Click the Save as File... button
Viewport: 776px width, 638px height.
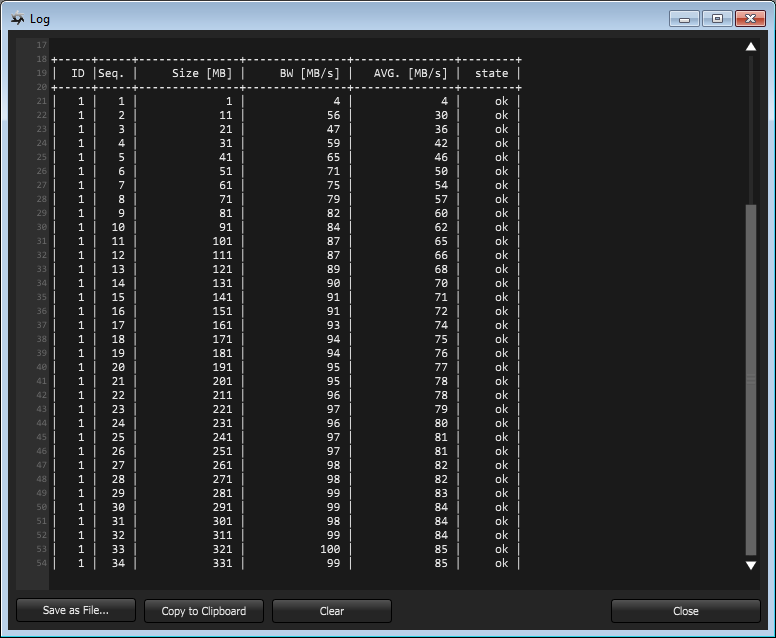pyautogui.click(x=76, y=610)
